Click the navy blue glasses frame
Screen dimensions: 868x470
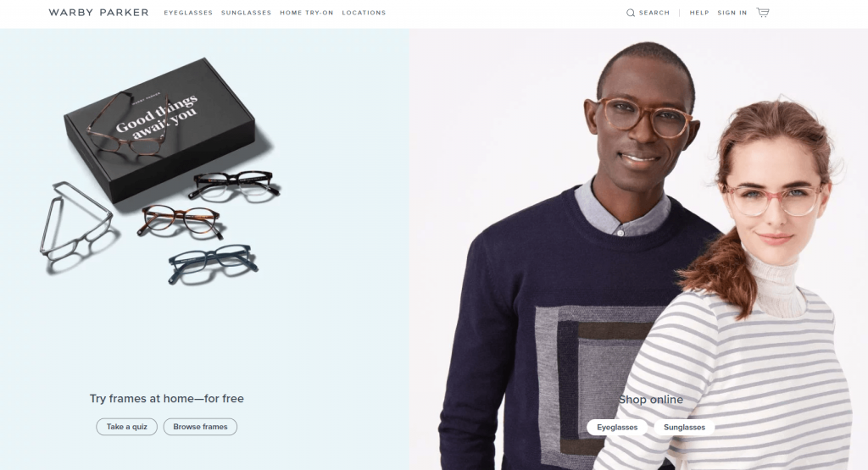pos(214,263)
